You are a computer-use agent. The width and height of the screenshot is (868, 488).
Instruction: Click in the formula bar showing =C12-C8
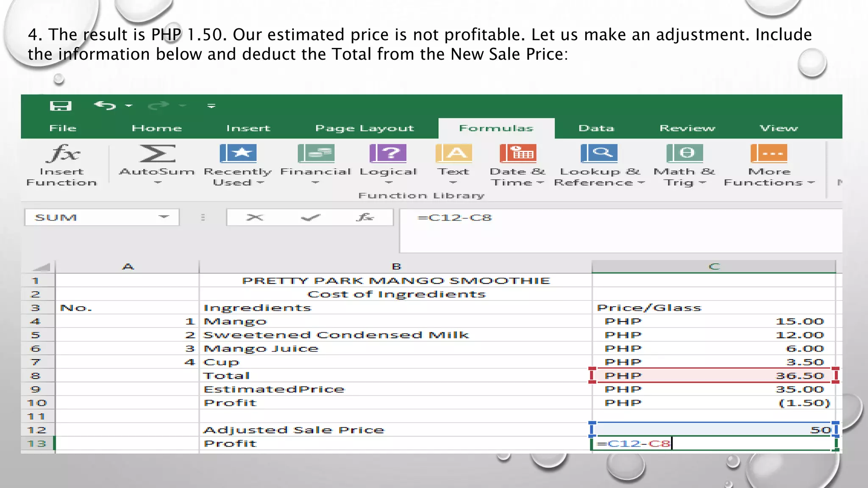(x=620, y=230)
